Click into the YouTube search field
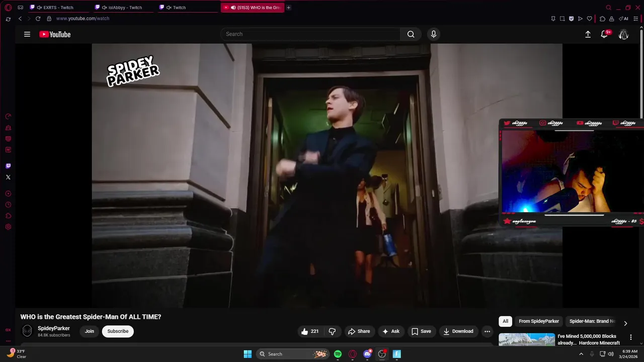Image resolution: width=644 pixels, height=362 pixels. pos(310,34)
